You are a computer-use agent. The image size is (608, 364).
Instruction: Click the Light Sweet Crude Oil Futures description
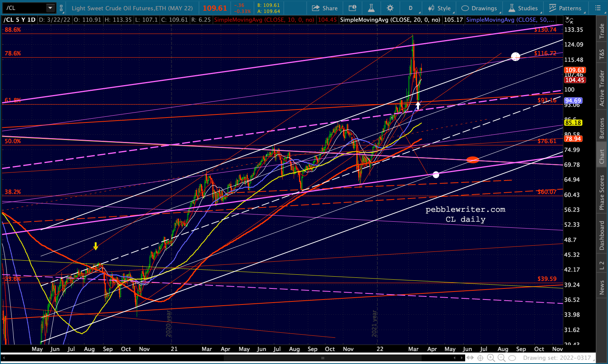point(132,8)
